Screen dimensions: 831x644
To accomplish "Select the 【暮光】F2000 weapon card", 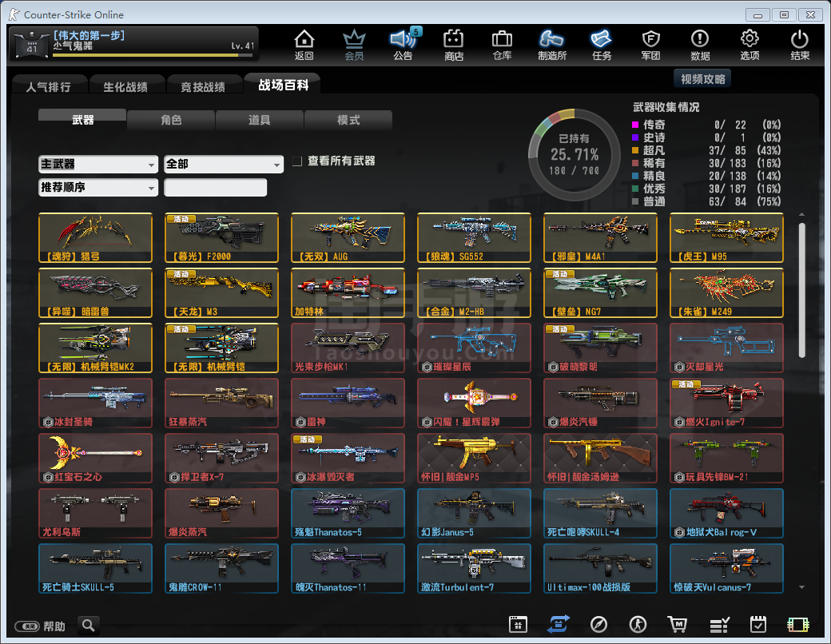I will click(221, 237).
